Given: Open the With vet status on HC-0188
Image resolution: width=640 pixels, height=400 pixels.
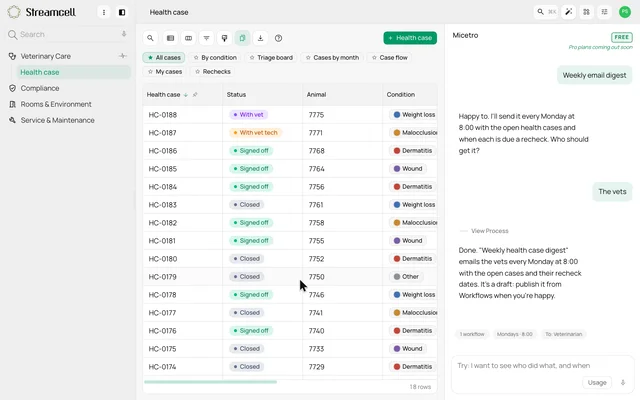Looking at the screenshot, I should click(248, 115).
